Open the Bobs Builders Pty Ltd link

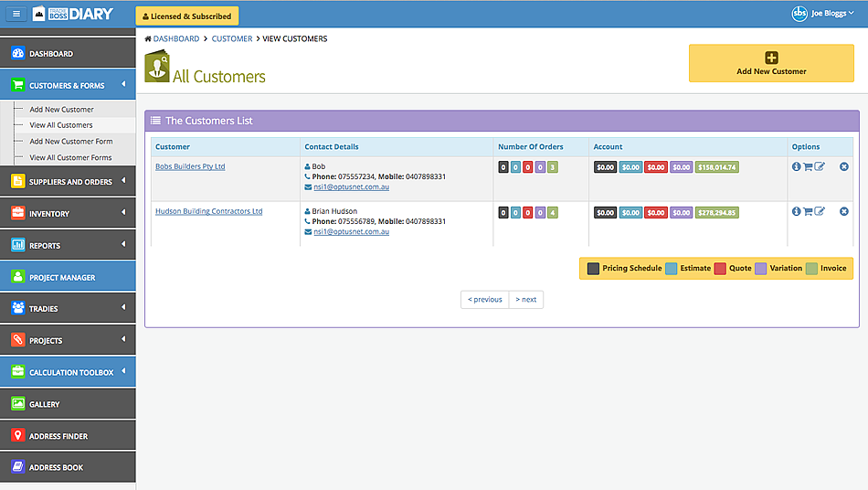(x=190, y=166)
